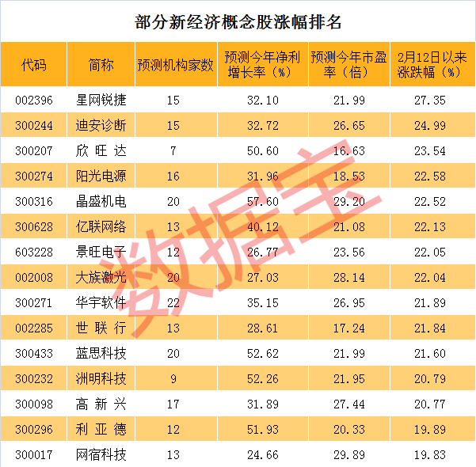Select stock code 300274
The width and height of the screenshot is (476, 467).
click(x=34, y=176)
